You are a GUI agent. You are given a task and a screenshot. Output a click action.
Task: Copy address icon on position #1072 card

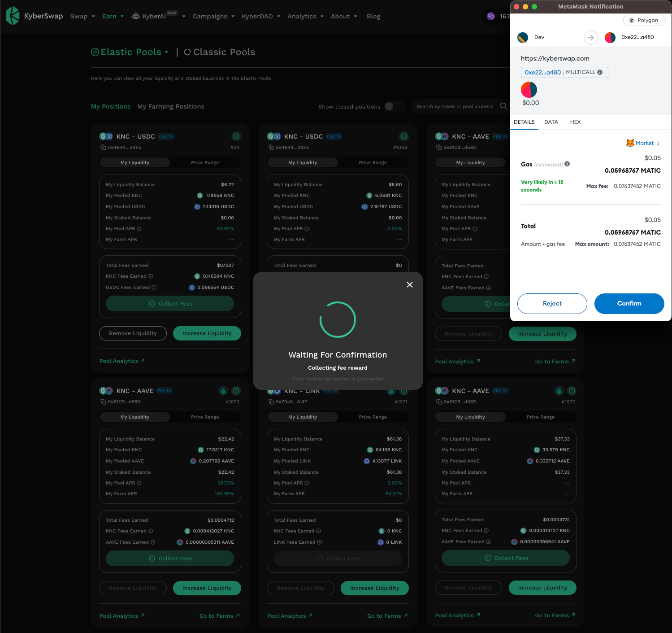439,402
